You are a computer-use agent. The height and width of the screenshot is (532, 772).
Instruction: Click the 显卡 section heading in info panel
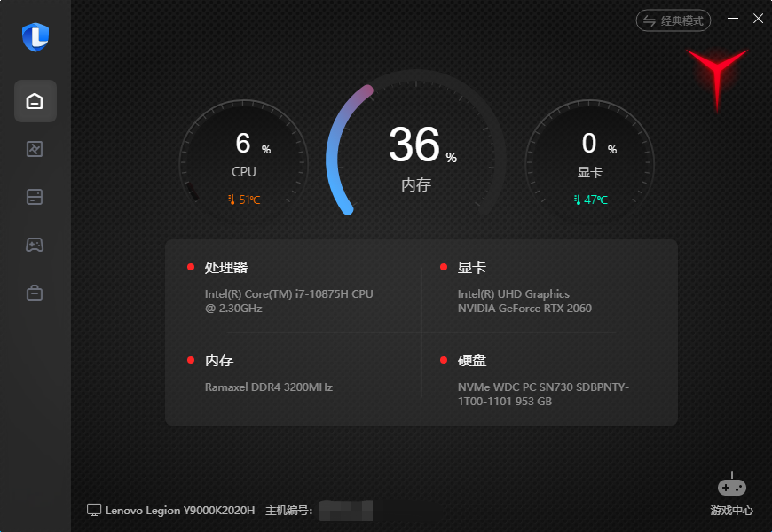coord(472,267)
